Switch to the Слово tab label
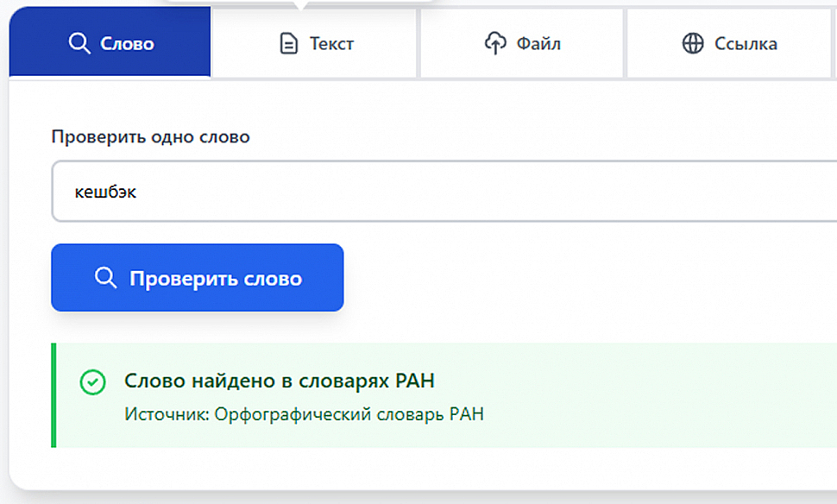837x504 pixels. tap(127, 43)
